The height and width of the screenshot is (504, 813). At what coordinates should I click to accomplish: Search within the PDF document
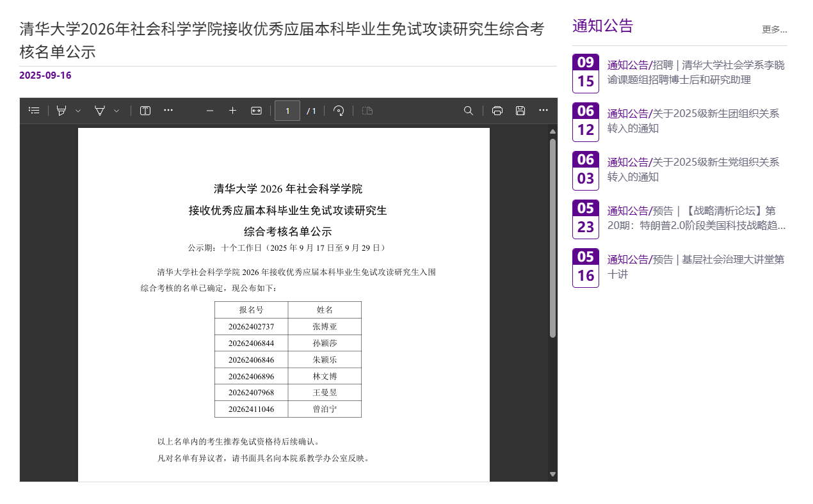(469, 111)
